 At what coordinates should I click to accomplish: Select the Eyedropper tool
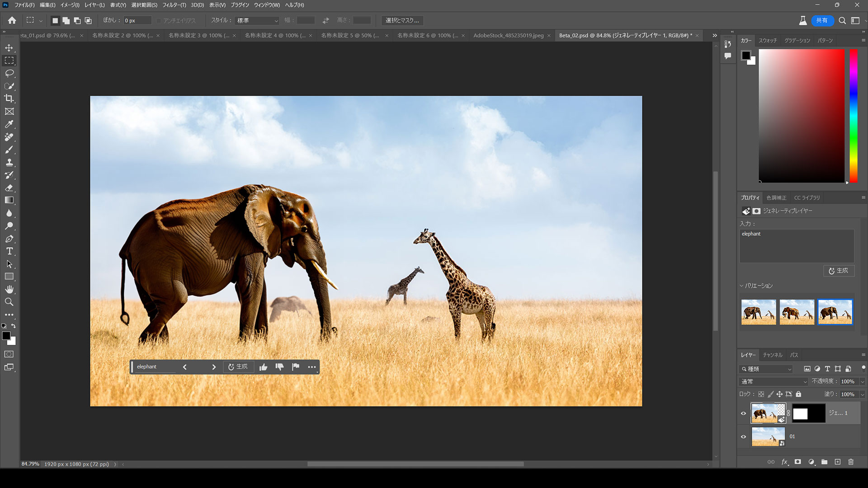[x=9, y=124]
